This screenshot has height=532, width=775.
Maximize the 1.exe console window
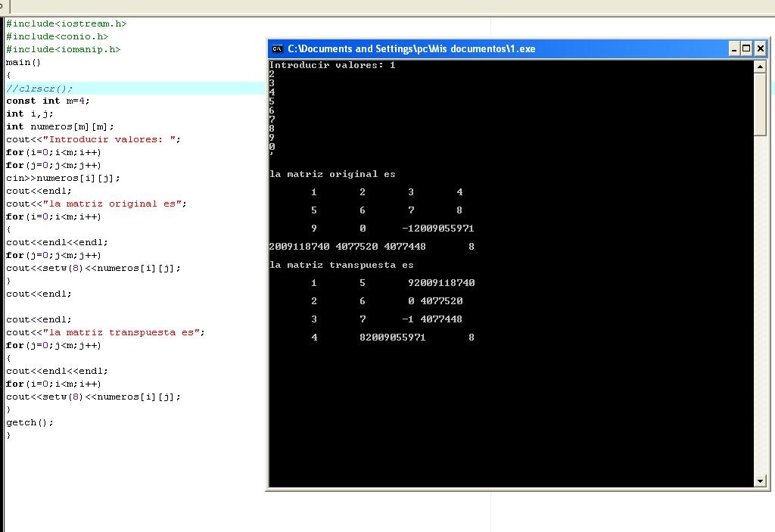tap(746, 48)
